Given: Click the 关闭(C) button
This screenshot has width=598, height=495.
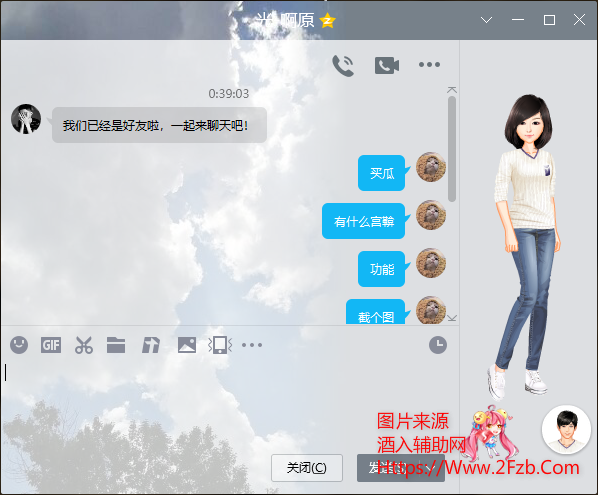Looking at the screenshot, I should pos(307,468).
